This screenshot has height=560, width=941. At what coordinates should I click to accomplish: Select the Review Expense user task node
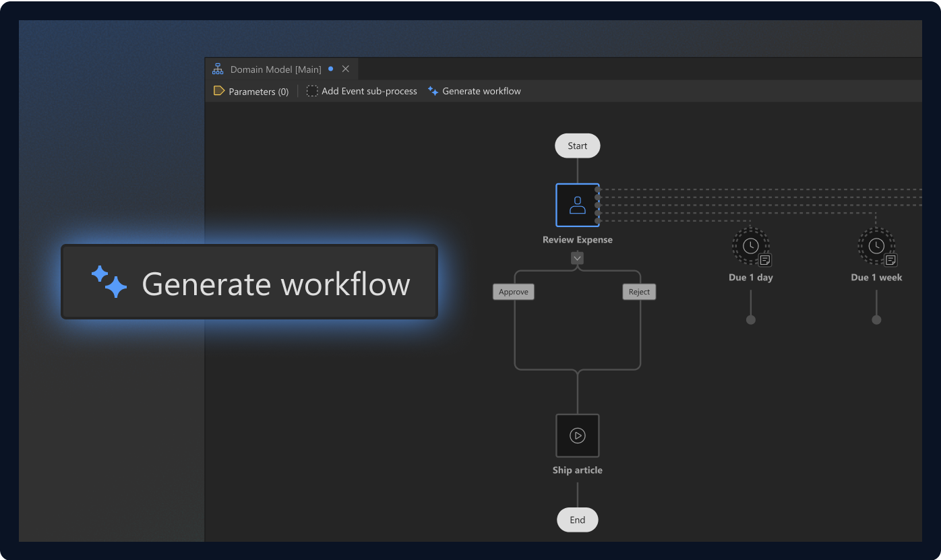pyautogui.click(x=577, y=205)
